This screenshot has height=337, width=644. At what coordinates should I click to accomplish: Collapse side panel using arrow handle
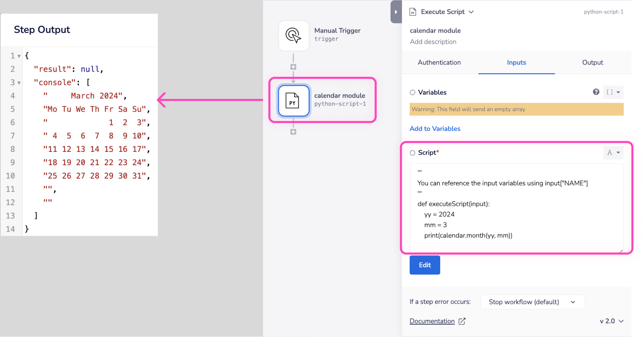(396, 12)
